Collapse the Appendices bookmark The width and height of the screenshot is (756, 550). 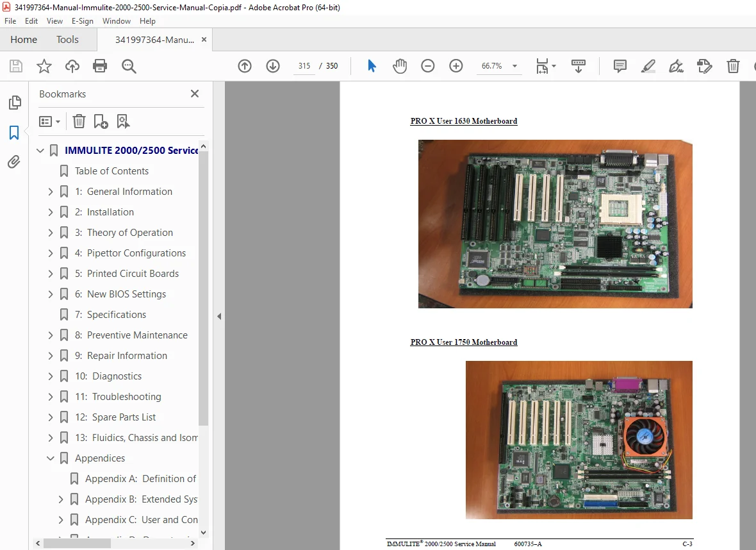[51, 458]
